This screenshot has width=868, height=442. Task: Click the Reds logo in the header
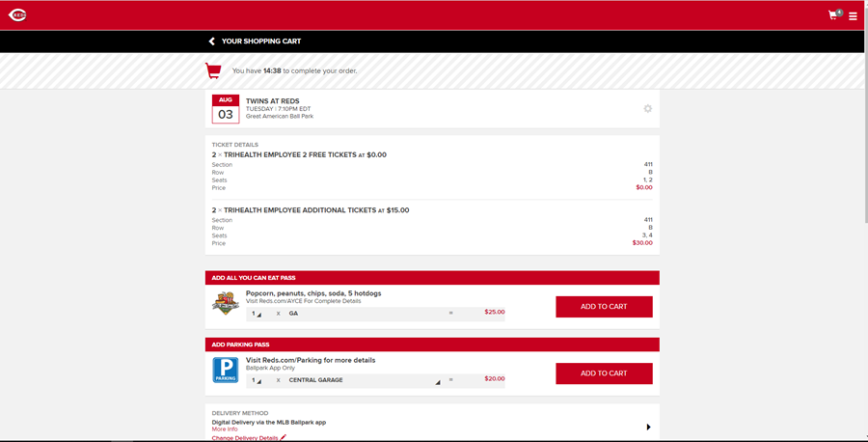pos(17,14)
